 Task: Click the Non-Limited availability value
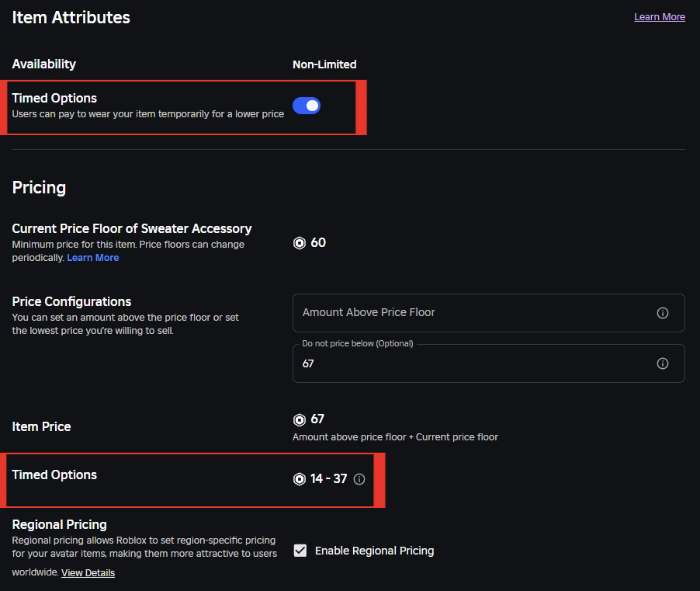coord(324,64)
